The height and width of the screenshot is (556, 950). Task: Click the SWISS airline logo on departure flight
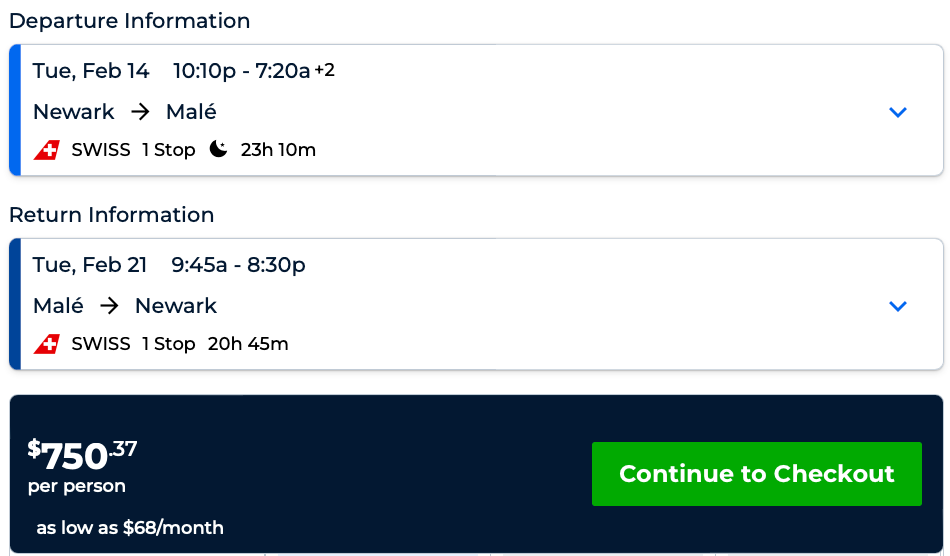tap(47, 150)
